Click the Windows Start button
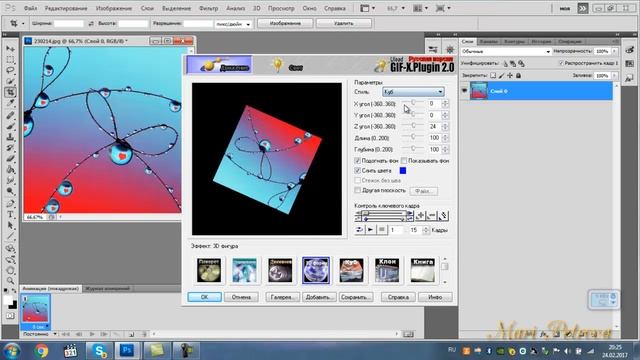 tap(11, 351)
